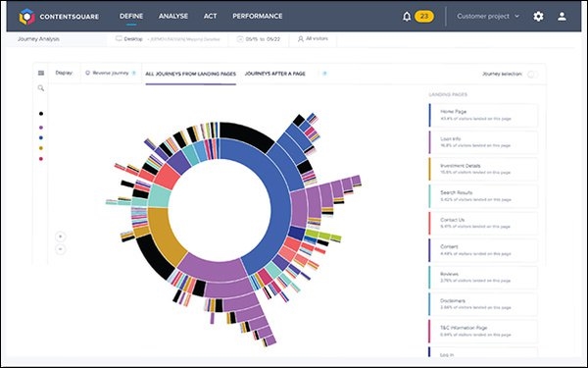Toggle the Reverse journey option
588x368 pixels.
pos(107,73)
